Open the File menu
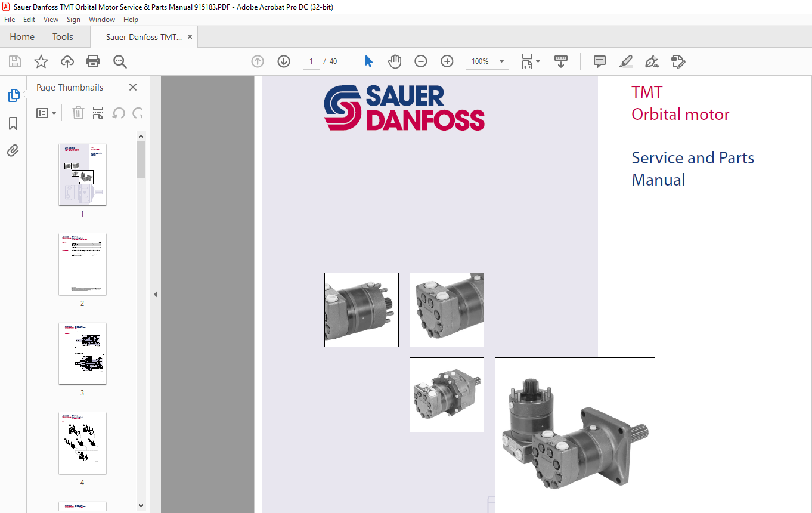The width and height of the screenshot is (812, 513). pos(10,20)
